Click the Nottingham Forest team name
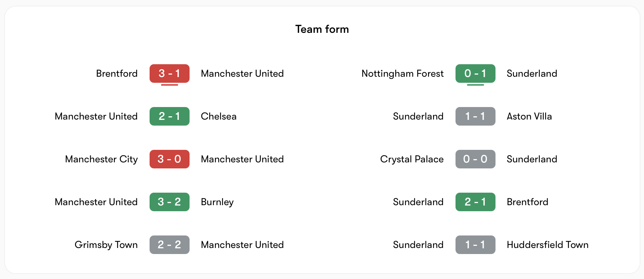The image size is (644, 279). pos(402,73)
